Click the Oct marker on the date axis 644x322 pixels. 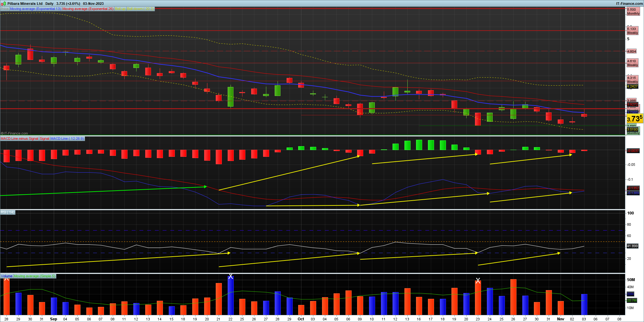coord(301,319)
